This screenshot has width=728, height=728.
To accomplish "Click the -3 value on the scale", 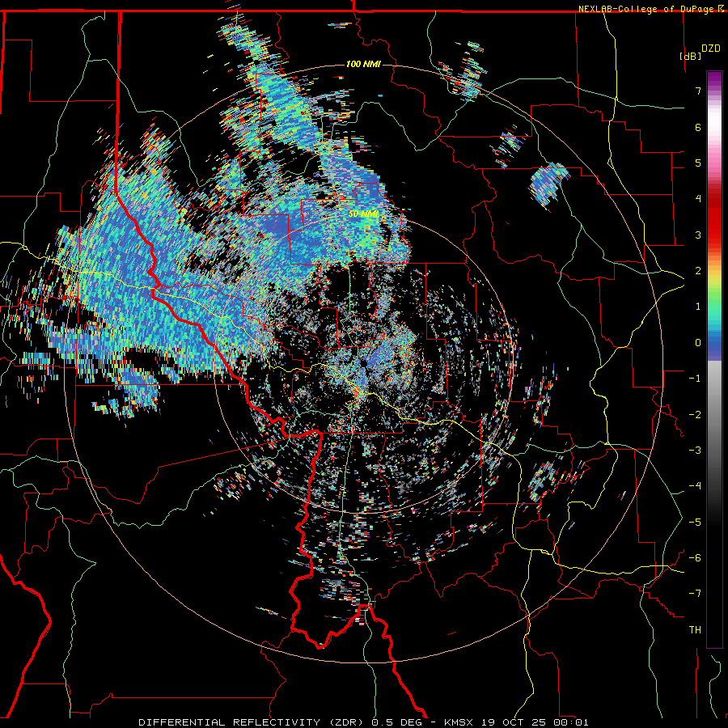I will click(x=695, y=451).
